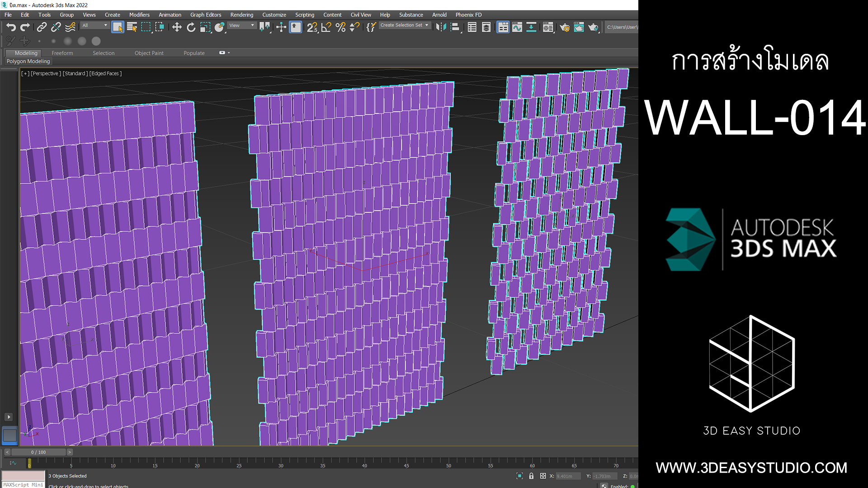Select the Move tool icon
The image size is (868, 488).
click(x=177, y=27)
